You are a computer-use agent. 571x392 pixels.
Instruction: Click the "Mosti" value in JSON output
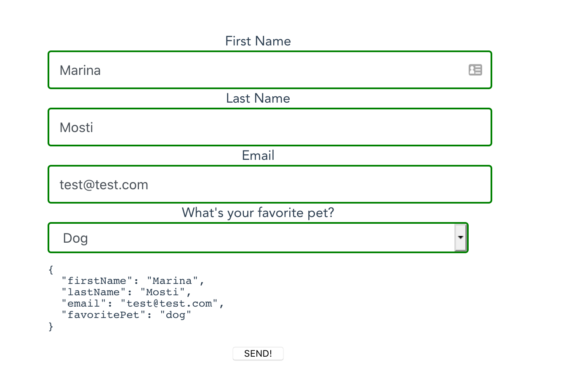pos(163,292)
